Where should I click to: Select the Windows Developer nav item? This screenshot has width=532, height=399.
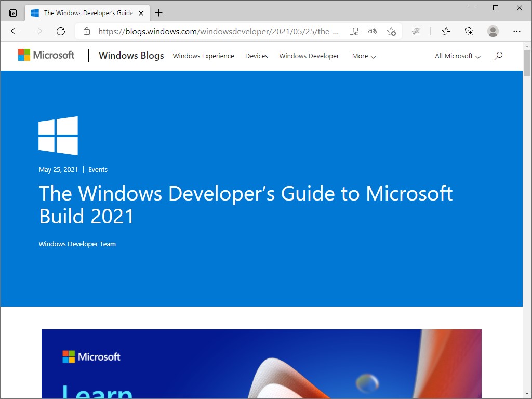point(309,56)
